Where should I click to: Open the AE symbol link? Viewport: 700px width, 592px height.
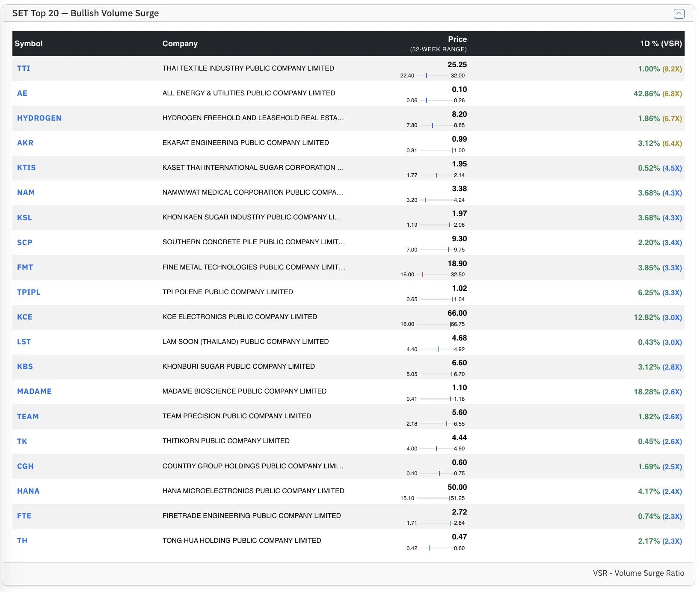click(22, 93)
